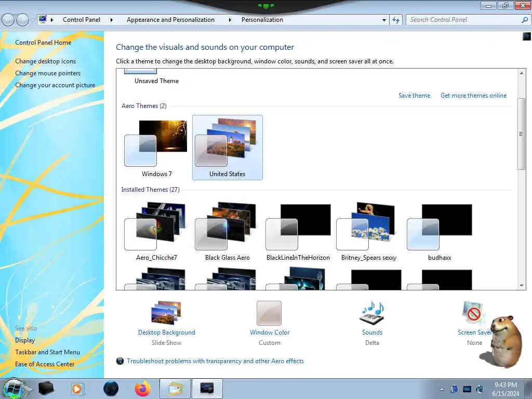Click the back navigation arrow
Screen dimensions: 532x399
(8, 20)
